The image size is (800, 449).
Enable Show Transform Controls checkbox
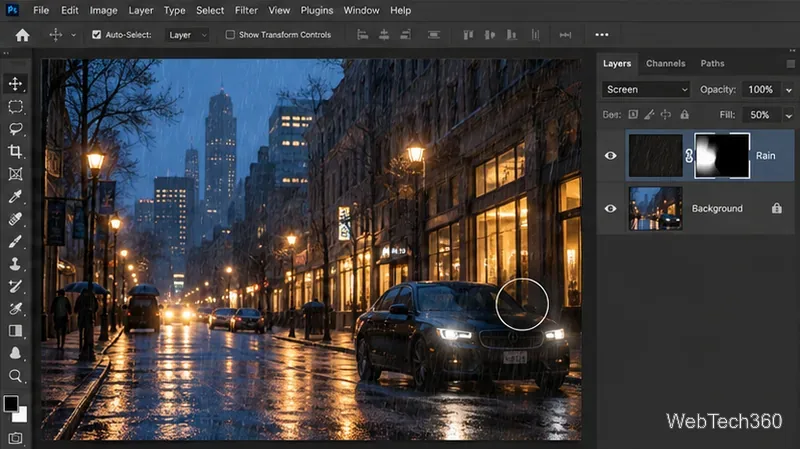230,35
